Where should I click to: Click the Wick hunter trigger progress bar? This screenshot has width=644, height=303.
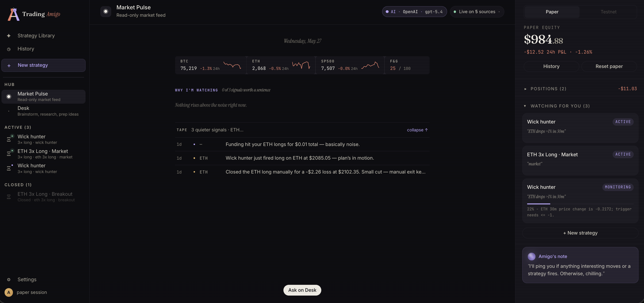pos(580,204)
